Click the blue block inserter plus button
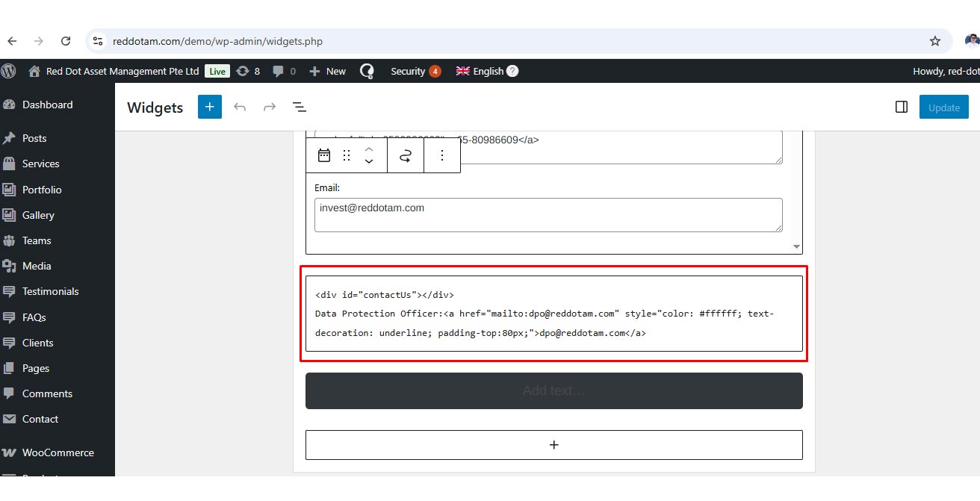The height and width of the screenshot is (501, 980). 210,107
